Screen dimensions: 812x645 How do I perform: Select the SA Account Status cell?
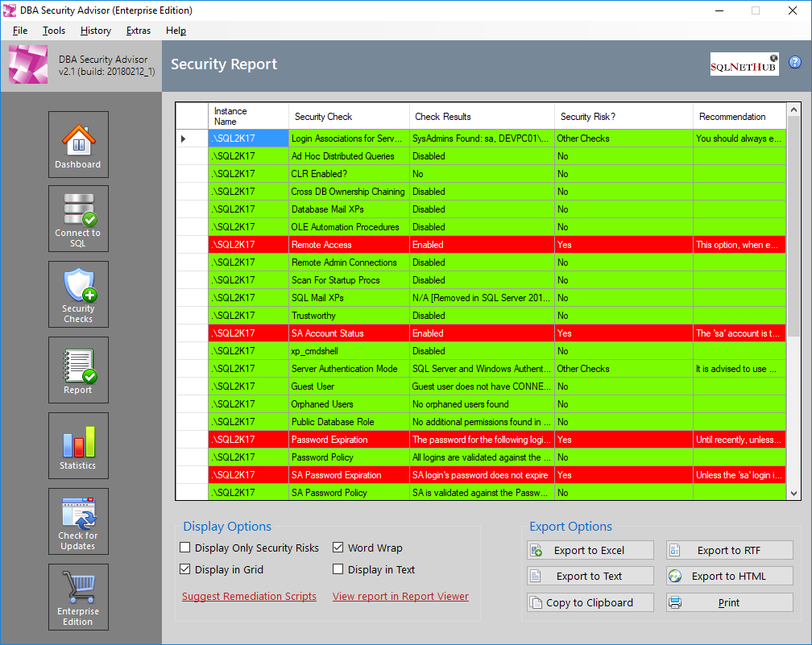point(349,333)
